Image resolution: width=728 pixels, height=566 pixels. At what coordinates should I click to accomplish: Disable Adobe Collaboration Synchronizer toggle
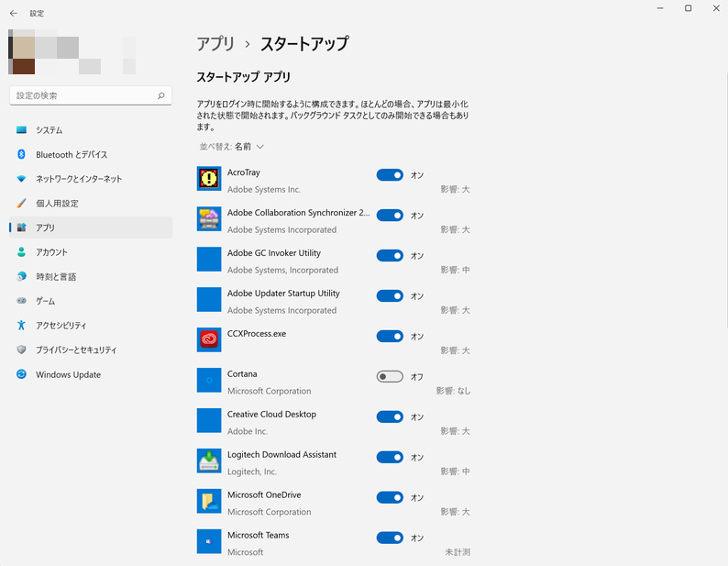(x=390, y=216)
